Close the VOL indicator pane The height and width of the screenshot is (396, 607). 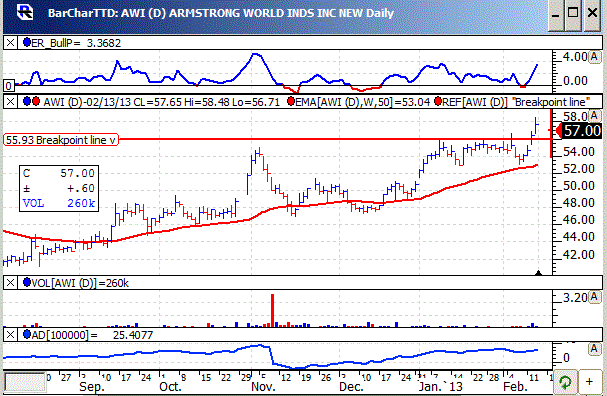click(x=10, y=283)
